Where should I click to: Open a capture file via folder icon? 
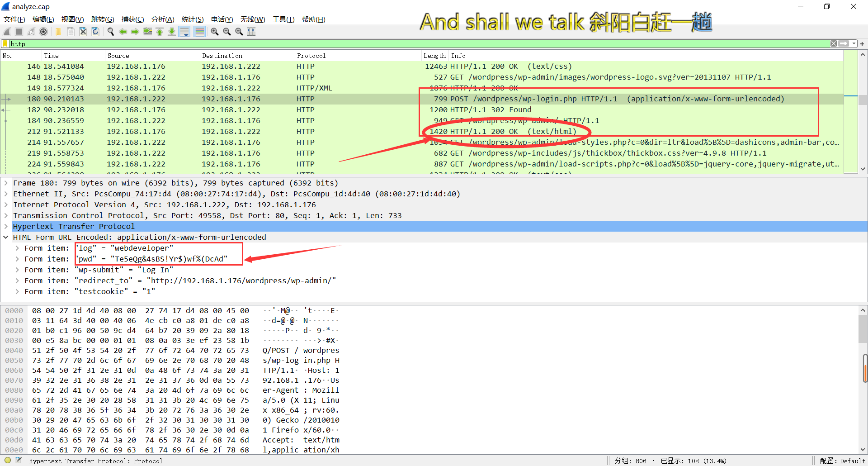[x=58, y=32]
